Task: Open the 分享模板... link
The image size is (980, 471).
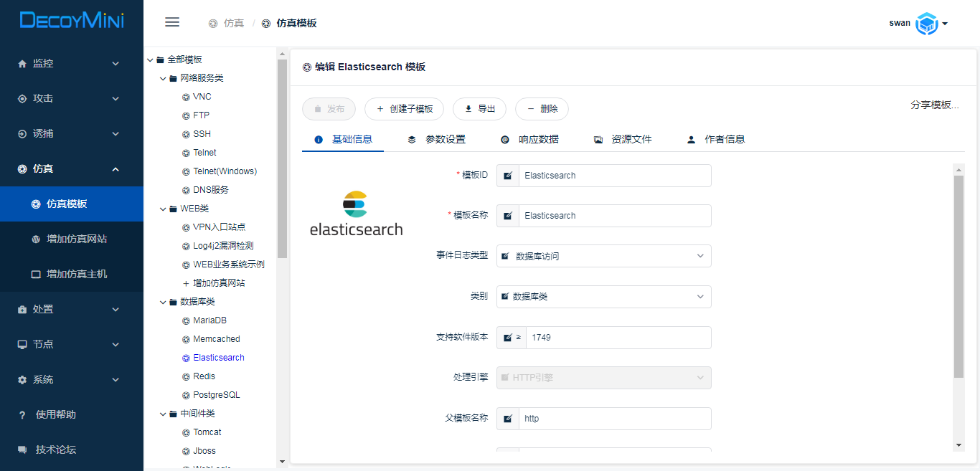Action: [x=935, y=105]
